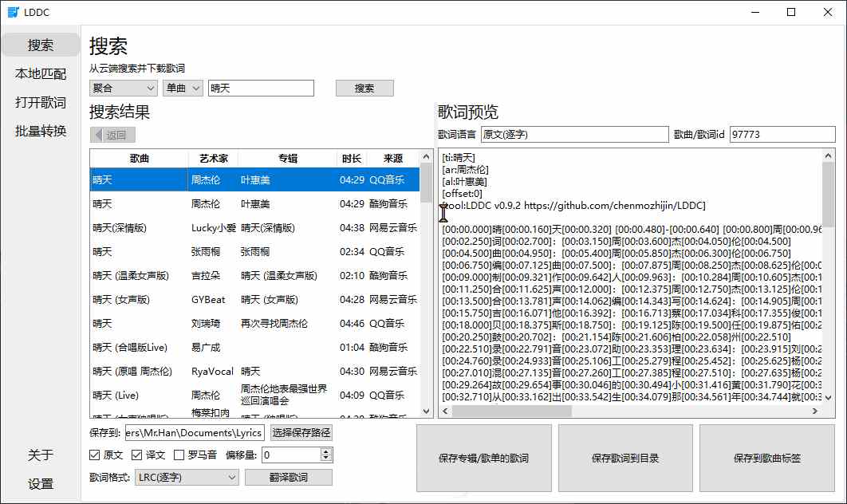The width and height of the screenshot is (847, 504).
Task: Open the 单曲 search type dropdown
Action: point(182,88)
